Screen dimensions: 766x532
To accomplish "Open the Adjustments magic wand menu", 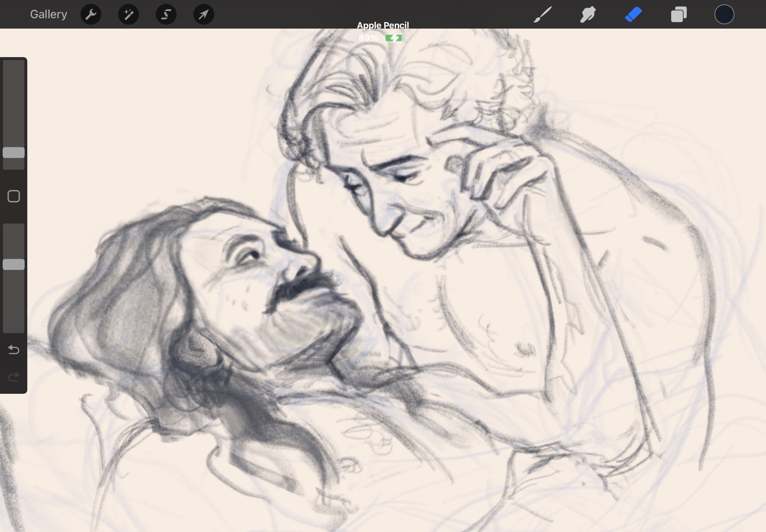I will click(128, 15).
